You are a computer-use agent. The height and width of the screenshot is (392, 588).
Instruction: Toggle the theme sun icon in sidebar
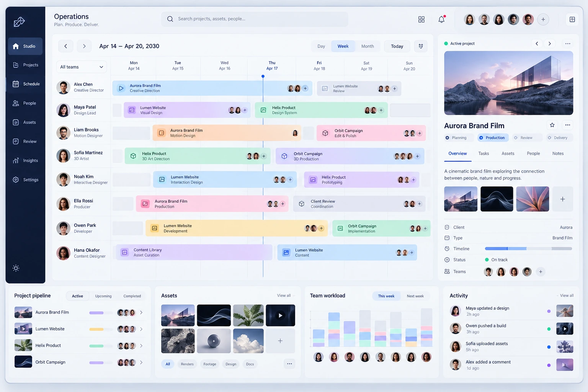(16, 268)
